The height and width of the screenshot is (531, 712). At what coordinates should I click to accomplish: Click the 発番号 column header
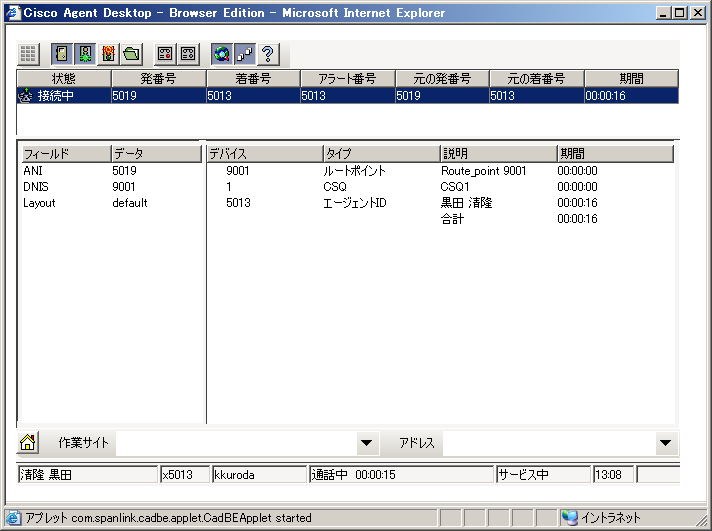click(158, 79)
